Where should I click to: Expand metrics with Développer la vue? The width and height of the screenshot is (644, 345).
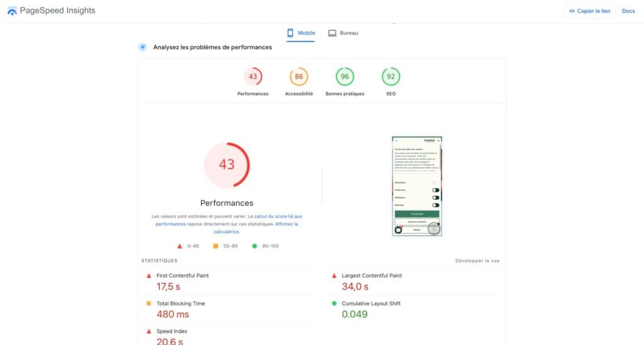477,261
